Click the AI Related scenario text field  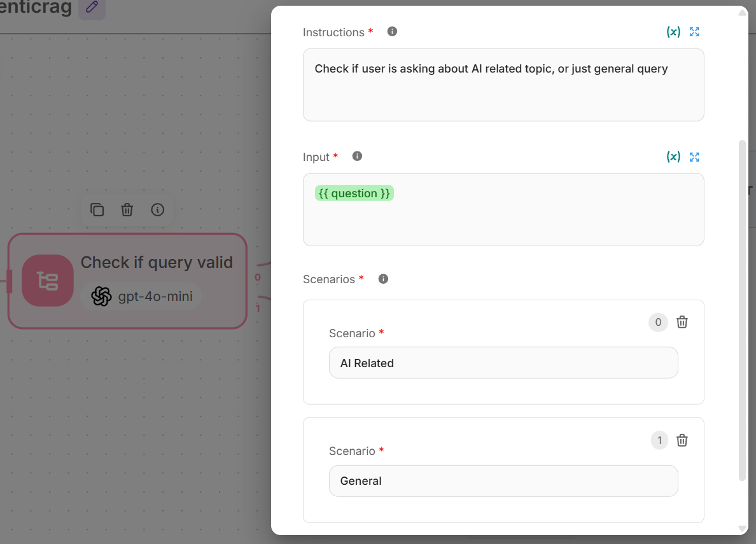click(503, 363)
